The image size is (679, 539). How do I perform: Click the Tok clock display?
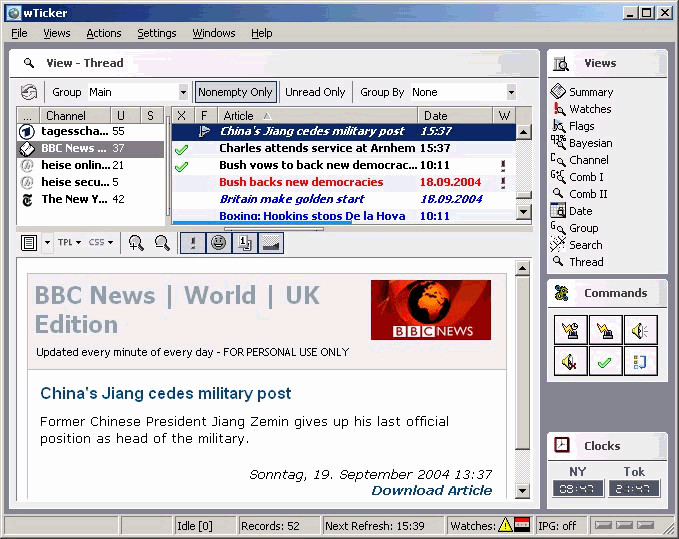(x=634, y=488)
